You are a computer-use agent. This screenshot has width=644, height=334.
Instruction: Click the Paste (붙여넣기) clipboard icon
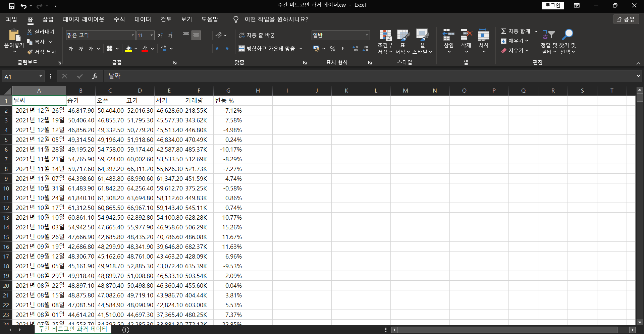14,35
